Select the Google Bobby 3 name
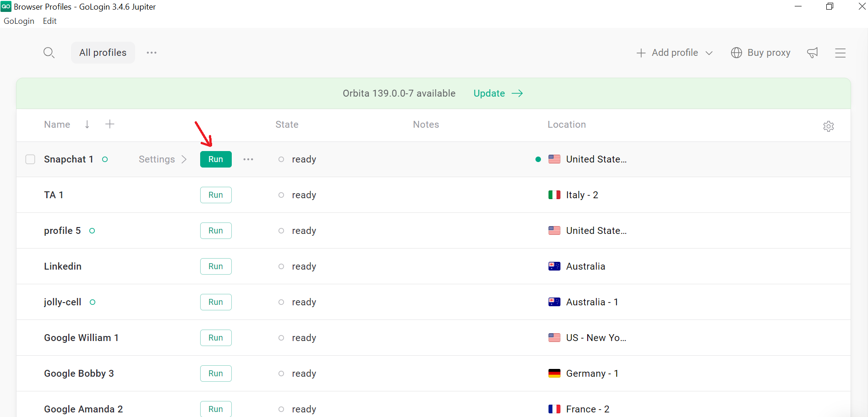Image resolution: width=868 pixels, height=417 pixels. click(79, 374)
